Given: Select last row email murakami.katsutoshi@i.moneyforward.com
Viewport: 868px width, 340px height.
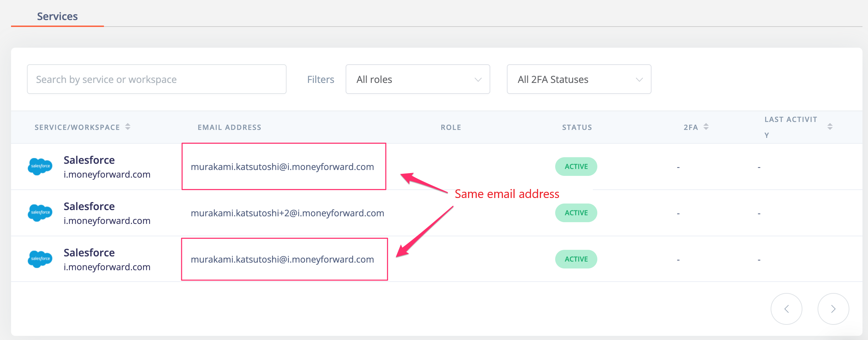Looking at the screenshot, I should pos(282,259).
